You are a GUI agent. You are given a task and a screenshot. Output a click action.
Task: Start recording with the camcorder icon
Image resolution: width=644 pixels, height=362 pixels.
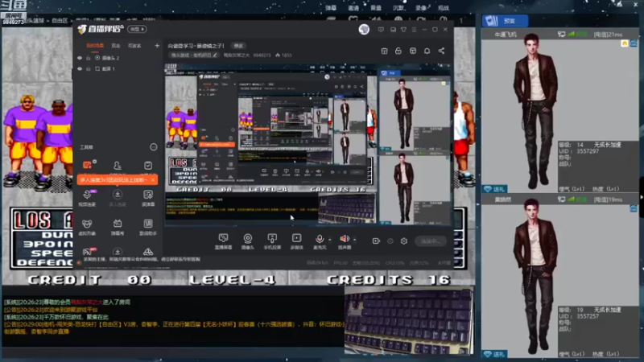[x=376, y=241]
